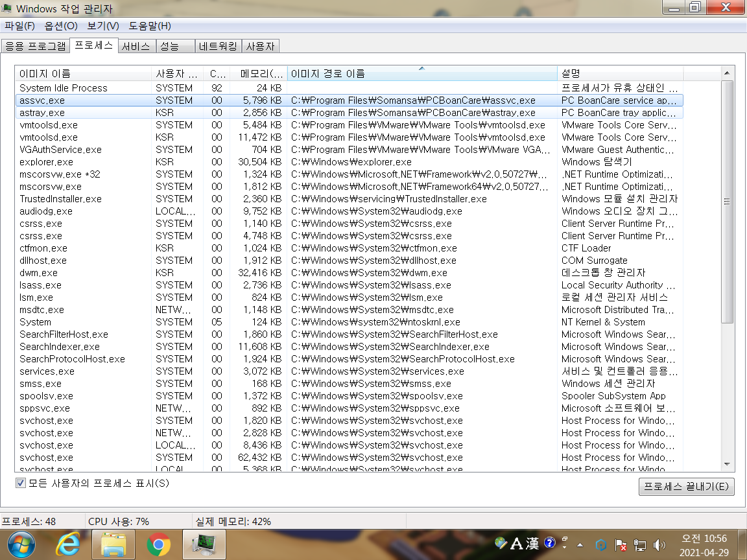Open Google Chrome from taskbar
Screen dimensions: 747x560
(x=159, y=544)
